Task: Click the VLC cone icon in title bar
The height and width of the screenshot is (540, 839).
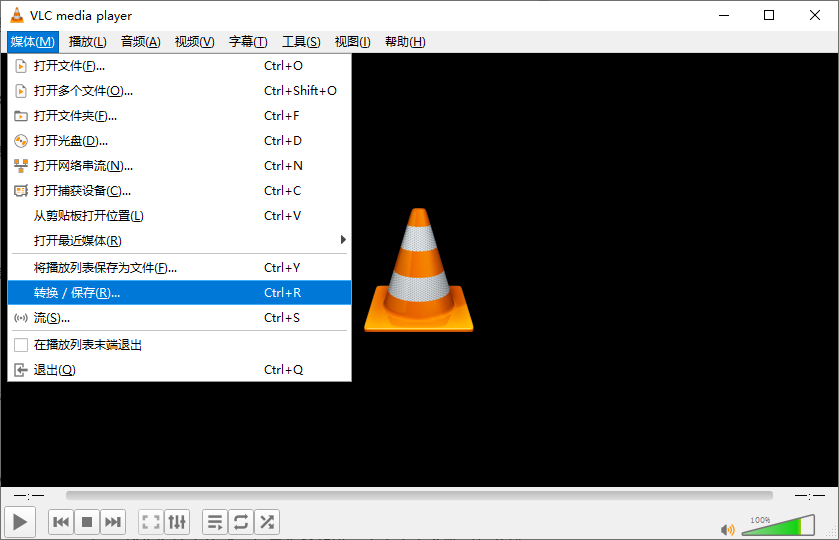Action: pos(17,16)
